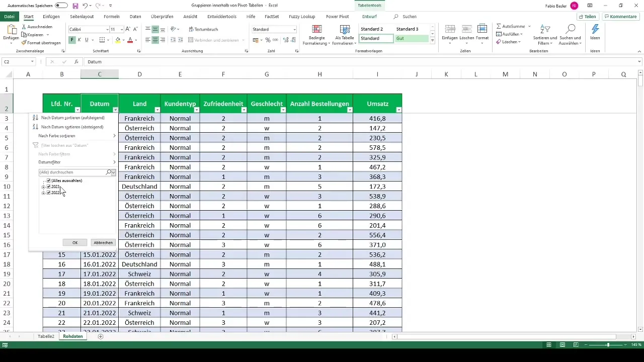The height and width of the screenshot is (362, 644).
Task: Click OK in the filter menu
Action: pos(75,242)
